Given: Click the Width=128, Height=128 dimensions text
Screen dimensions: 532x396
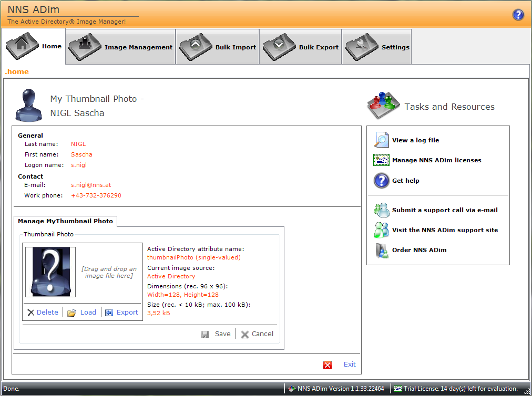Looking at the screenshot, I should coord(183,295).
